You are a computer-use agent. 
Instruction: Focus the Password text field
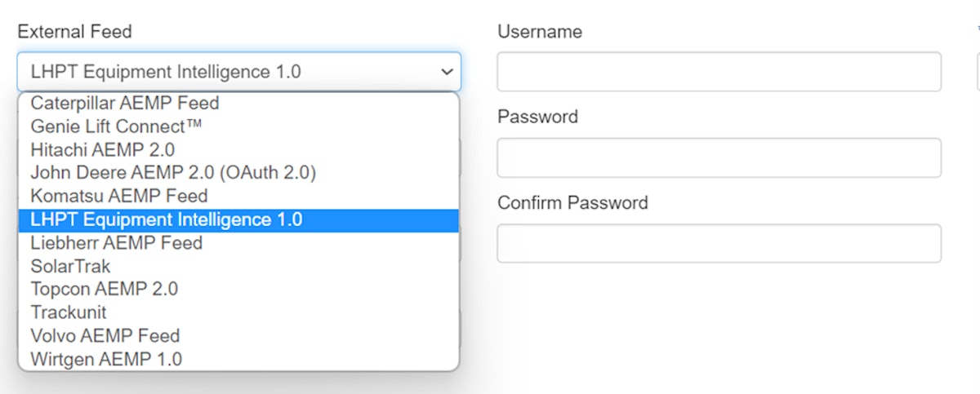719,157
